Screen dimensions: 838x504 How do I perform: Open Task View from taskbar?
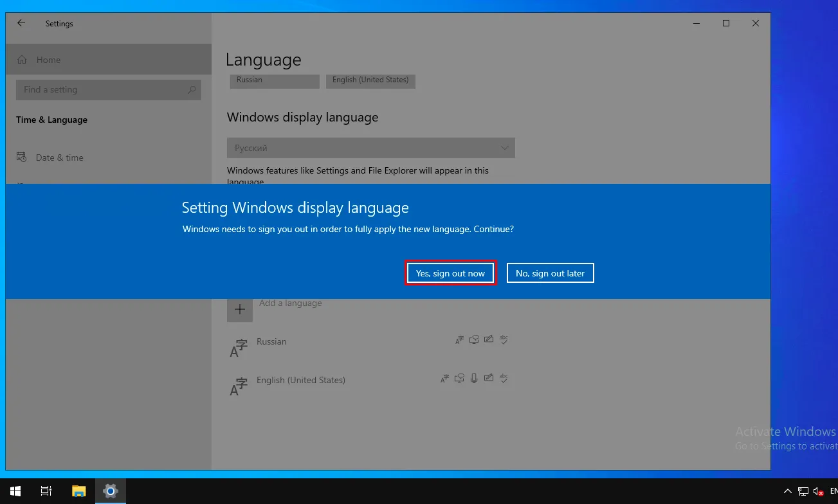tap(46, 491)
